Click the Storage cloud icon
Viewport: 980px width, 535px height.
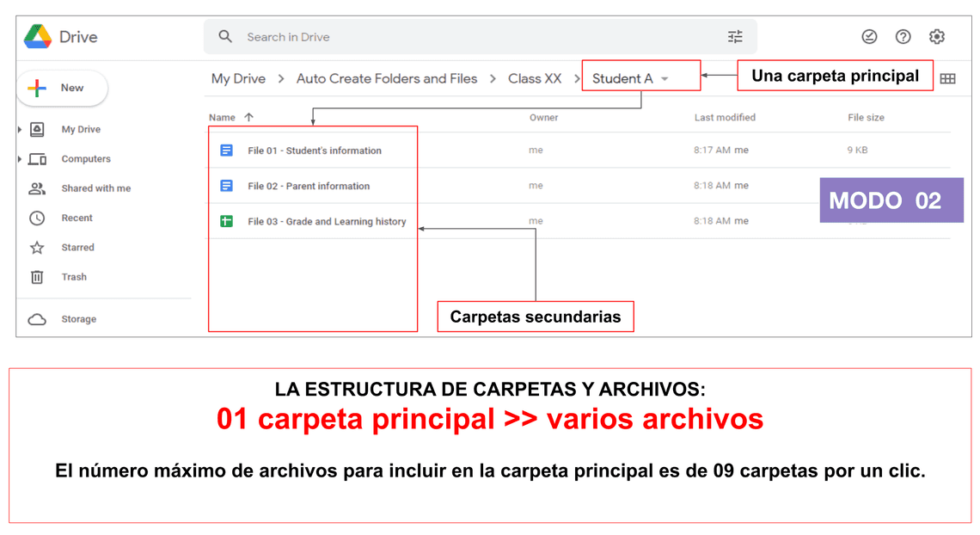pos(37,319)
